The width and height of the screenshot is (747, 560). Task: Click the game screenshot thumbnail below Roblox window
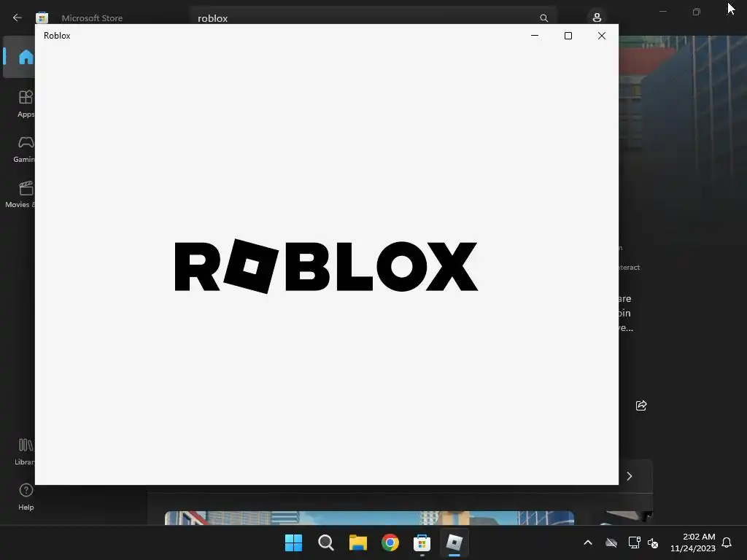(x=369, y=518)
